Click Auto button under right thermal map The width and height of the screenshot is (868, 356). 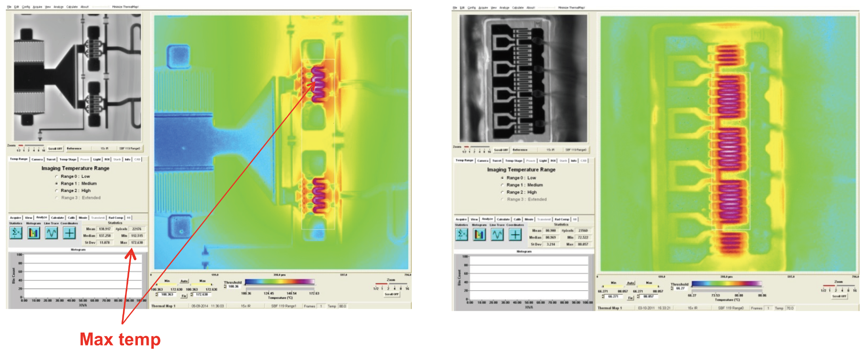click(630, 283)
